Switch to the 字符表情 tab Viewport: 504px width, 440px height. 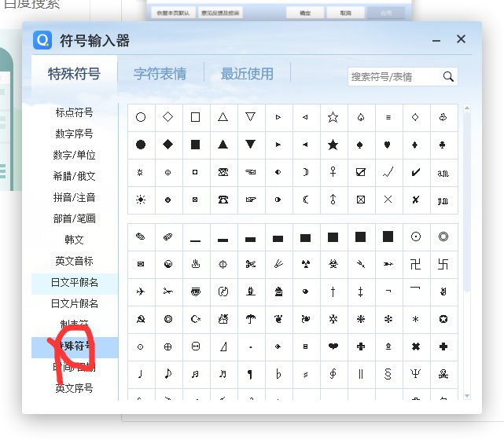tap(160, 74)
